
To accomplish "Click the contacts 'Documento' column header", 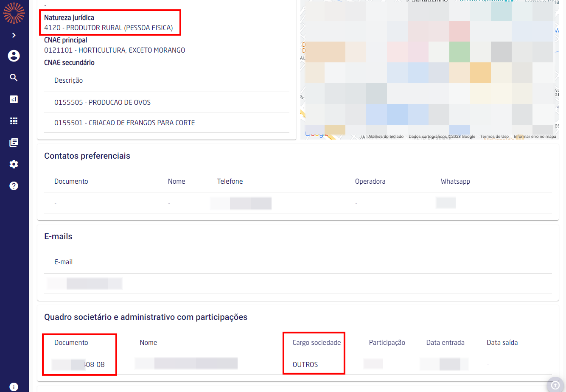I will point(71,182).
